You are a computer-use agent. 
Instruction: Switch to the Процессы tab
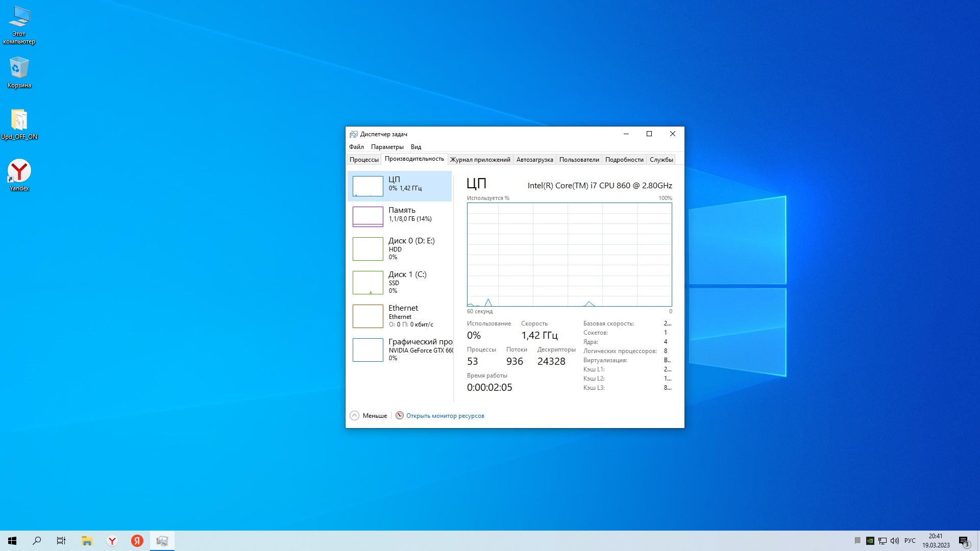tap(364, 160)
